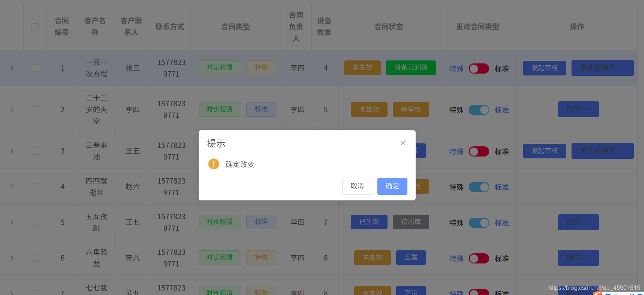Expand row 3 (三叁来池) details
The width and height of the screenshot is (644, 295).
pyautogui.click(x=12, y=151)
